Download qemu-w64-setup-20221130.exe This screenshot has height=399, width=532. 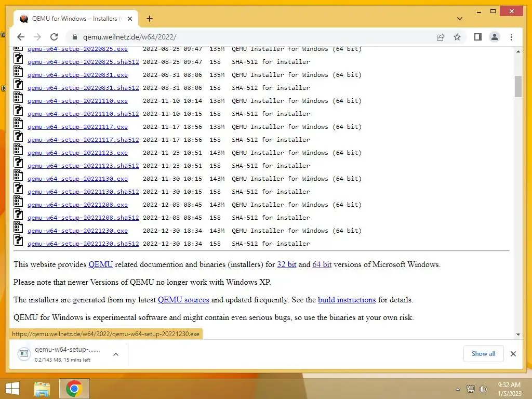pyautogui.click(x=78, y=179)
